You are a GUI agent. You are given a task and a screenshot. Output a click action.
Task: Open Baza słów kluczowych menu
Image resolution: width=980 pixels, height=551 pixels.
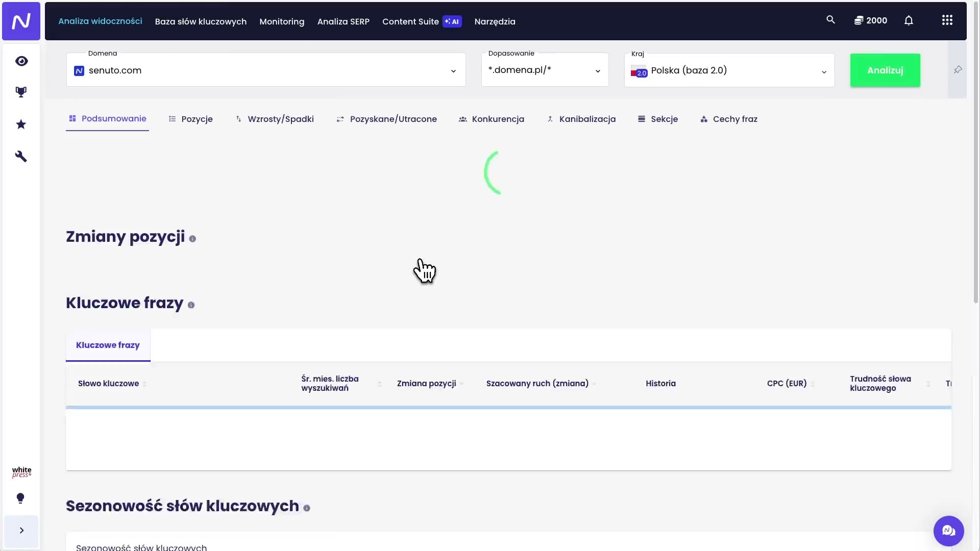coord(201,21)
